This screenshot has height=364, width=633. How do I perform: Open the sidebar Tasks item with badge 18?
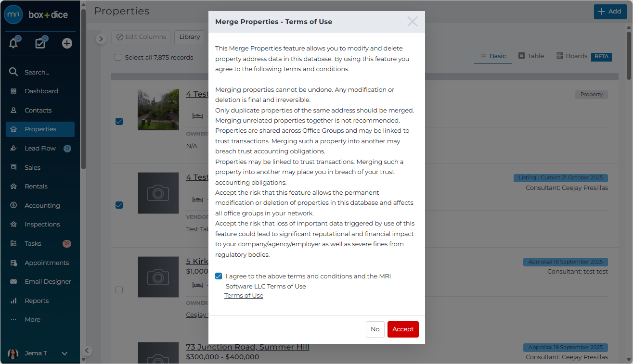[40, 243]
